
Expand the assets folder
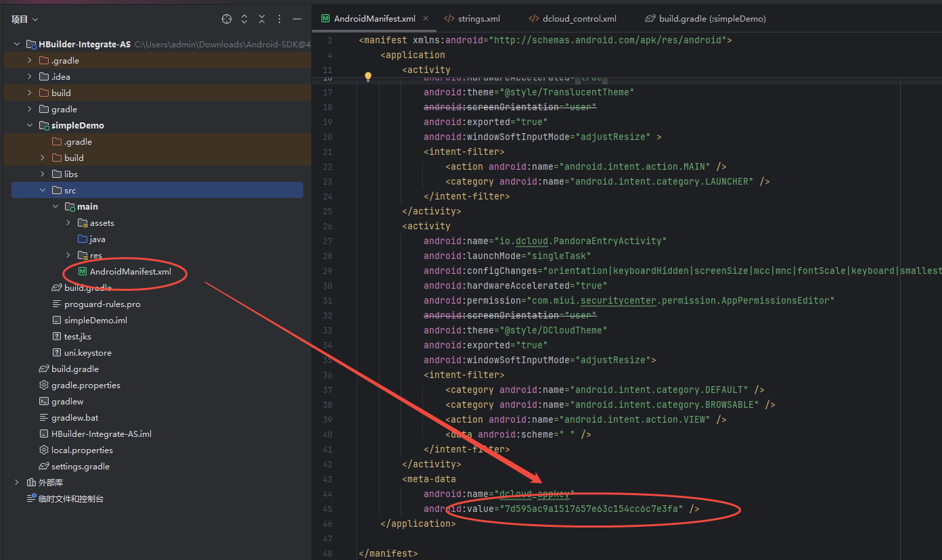[68, 223]
